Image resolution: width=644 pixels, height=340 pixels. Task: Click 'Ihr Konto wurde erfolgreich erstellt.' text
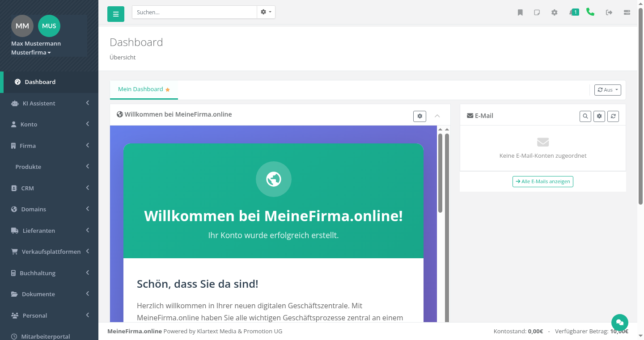point(273,235)
